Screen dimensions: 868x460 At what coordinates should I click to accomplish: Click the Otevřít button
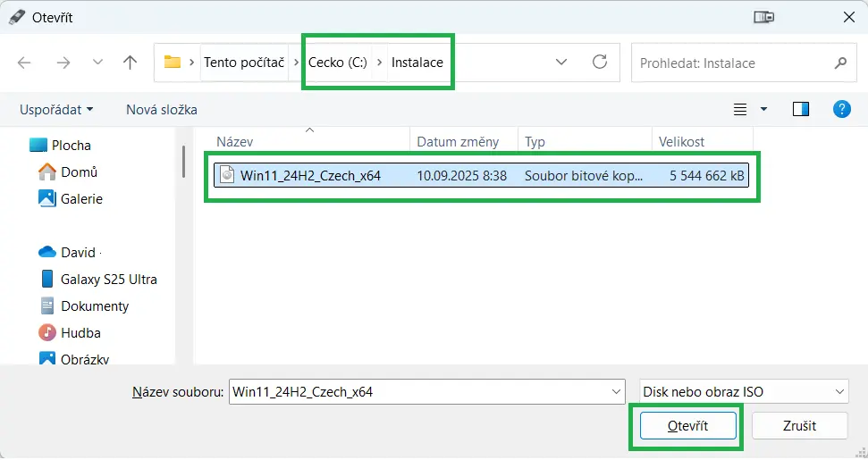688,426
